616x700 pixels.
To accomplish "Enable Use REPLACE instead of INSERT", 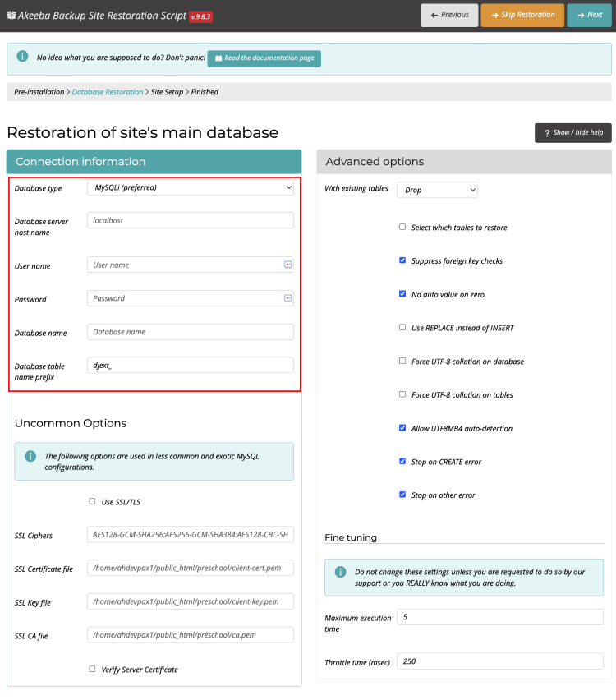I will 402,327.
